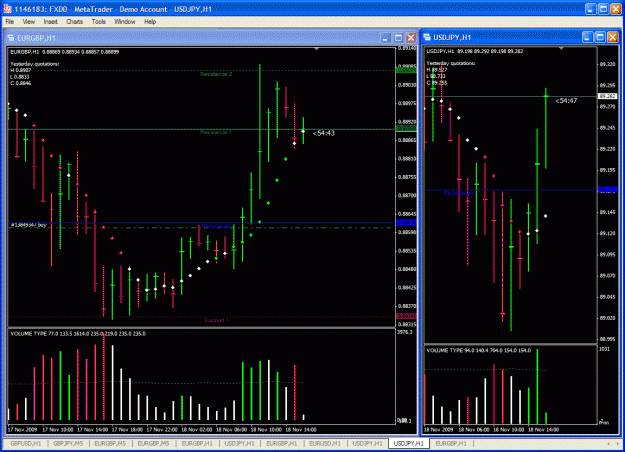Click the <54:43 candle timer on EURGBP chart
This screenshot has width=625, height=452.
(324, 133)
